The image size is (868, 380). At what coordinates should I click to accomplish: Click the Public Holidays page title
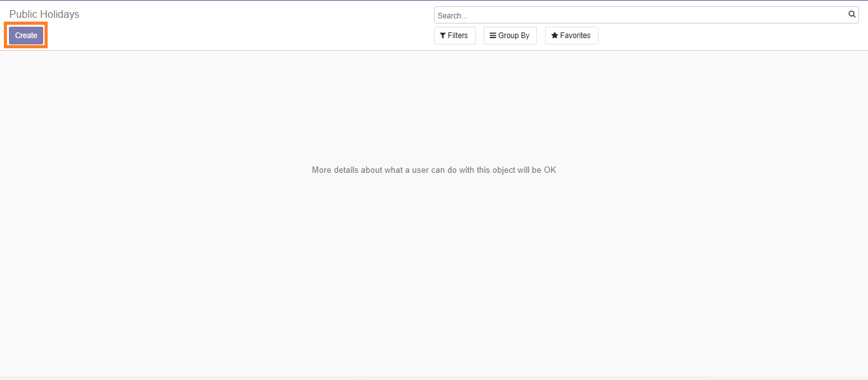point(44,14)
